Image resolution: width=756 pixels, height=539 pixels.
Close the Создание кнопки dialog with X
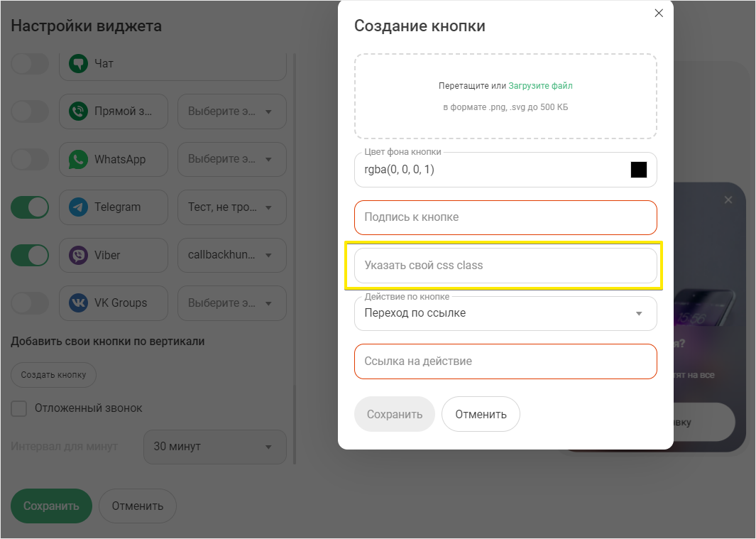point(659,13)
